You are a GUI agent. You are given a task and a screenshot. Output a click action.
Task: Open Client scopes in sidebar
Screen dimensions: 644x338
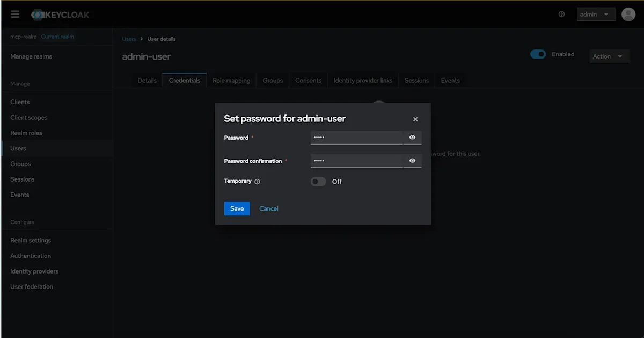pos(56,118)
